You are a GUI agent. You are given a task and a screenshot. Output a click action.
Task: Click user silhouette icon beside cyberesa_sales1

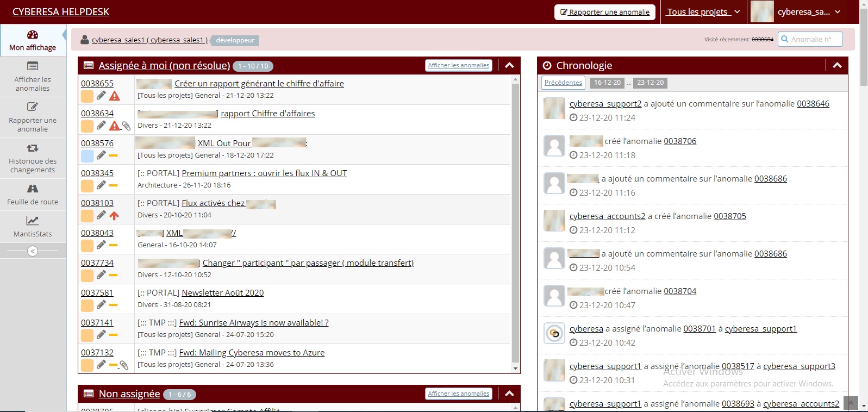(x=85, y=40)
